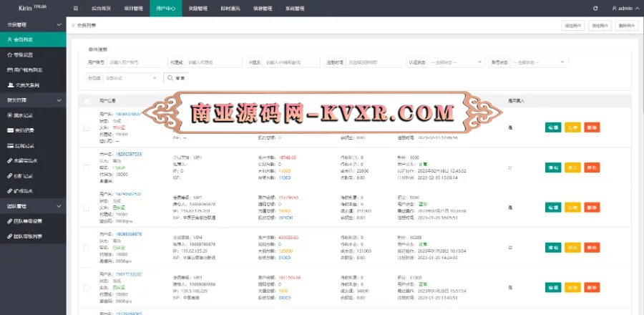Screen dimensions: 644x315
Task: Open the 会员组 dropdown filter
Action: pyautogui.click(x=132, y=78)
